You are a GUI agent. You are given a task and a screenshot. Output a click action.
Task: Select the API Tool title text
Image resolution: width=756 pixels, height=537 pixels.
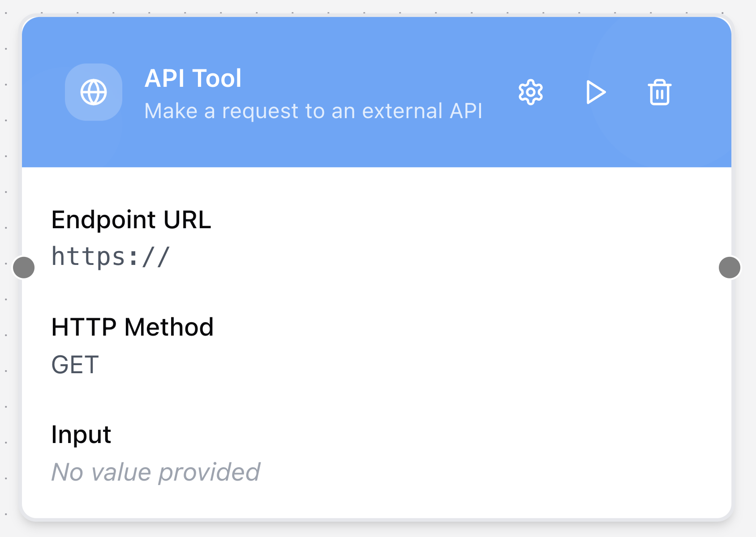tap(193, 78)
